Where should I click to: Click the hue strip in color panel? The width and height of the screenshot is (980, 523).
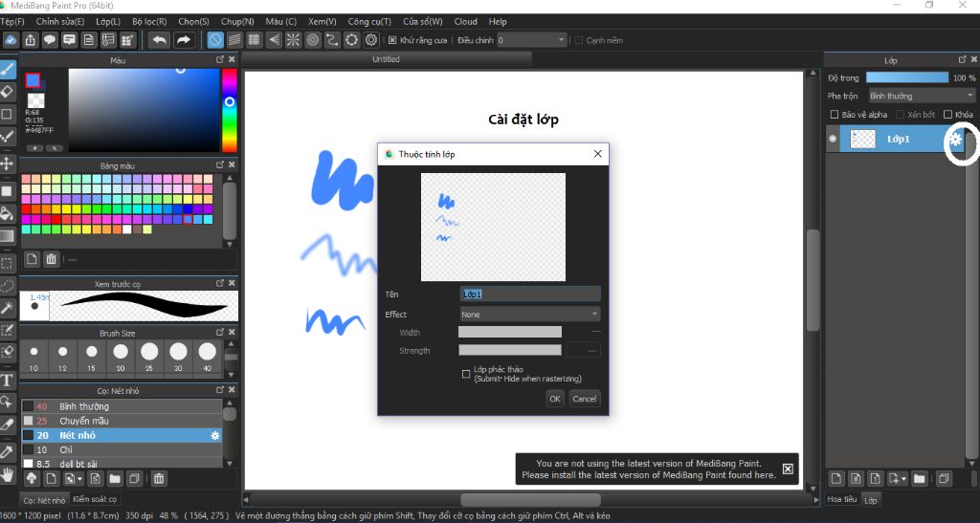230,110
